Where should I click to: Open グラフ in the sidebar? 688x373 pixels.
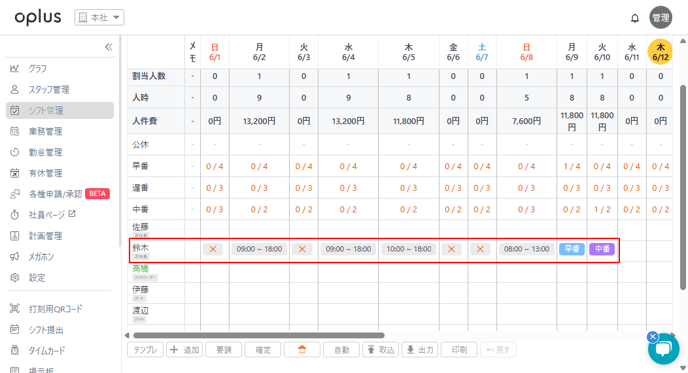(x=38, y=68)
